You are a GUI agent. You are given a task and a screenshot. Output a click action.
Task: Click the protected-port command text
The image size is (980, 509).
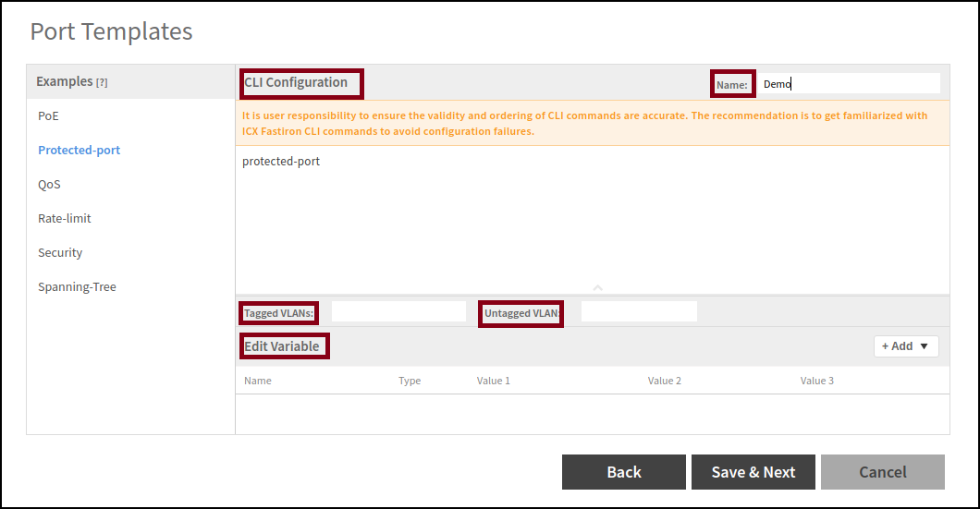click(281, 162)
